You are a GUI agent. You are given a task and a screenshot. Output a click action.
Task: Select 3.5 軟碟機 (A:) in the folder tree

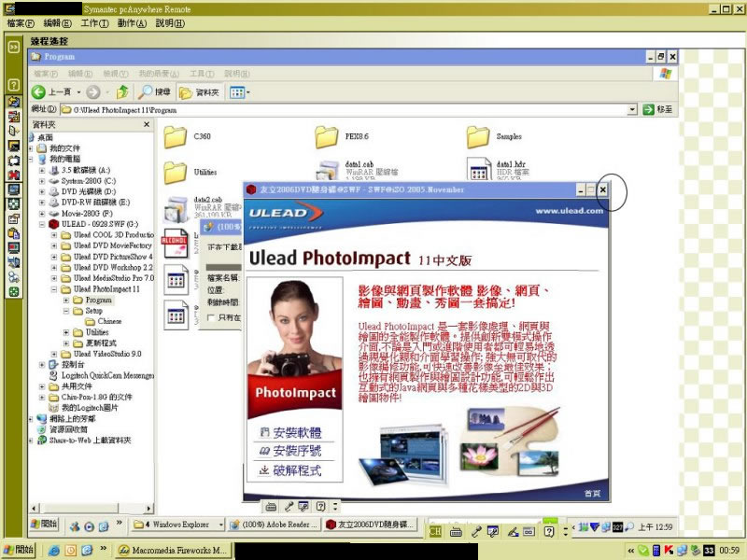[86, 170]
